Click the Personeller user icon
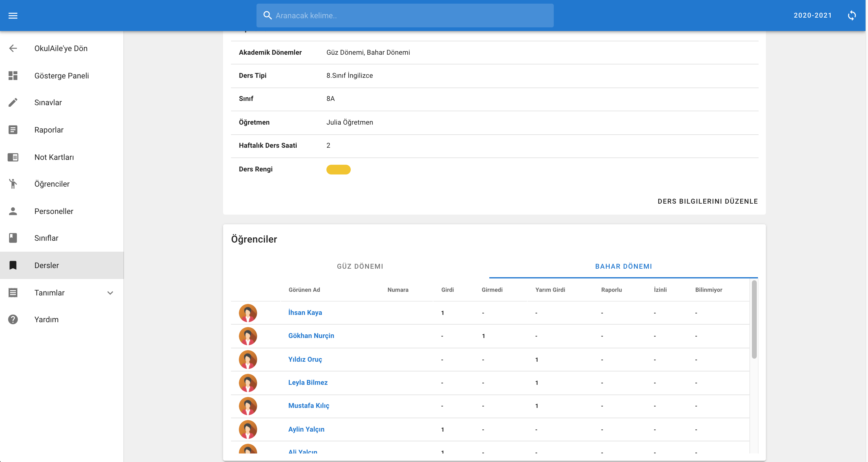This screenshot has height=462, width=868. click(13, 211)
